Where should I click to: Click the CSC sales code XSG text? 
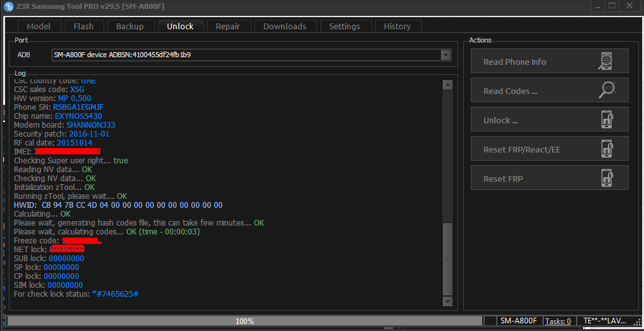[49, 89]
